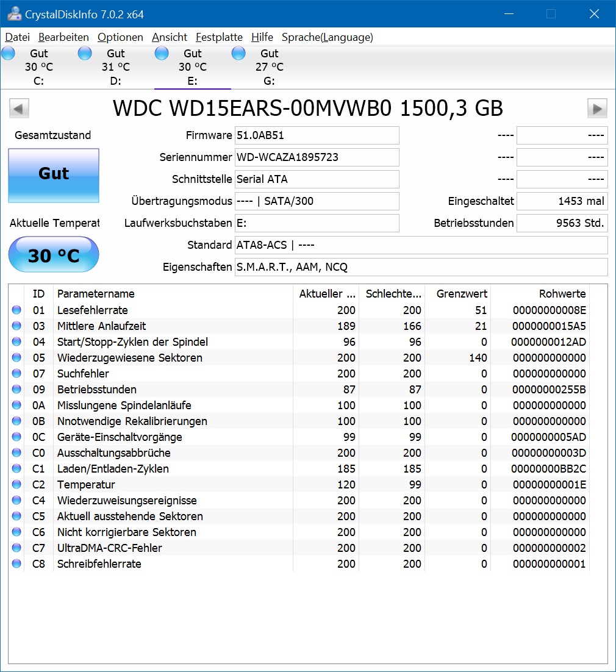Click the Standard field ATA8-ACS
Viewport: 616px width, 672px height.
point(421,245)
